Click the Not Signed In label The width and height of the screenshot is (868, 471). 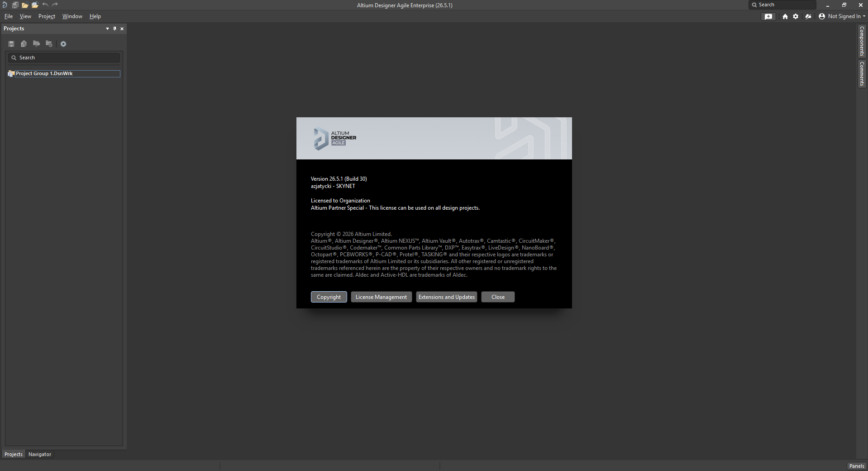click(844, 16)
